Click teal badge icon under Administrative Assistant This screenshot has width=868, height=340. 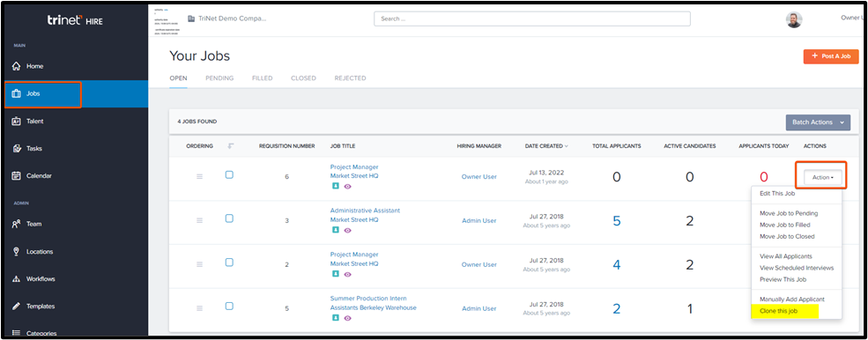[335, 231]
